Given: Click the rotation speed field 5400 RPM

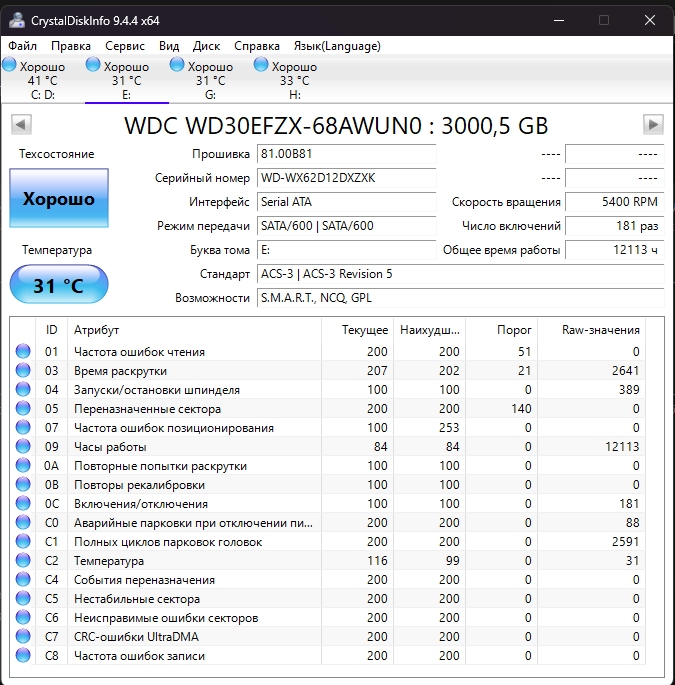Looking at the screenshot, I should (x=615, y=202).
